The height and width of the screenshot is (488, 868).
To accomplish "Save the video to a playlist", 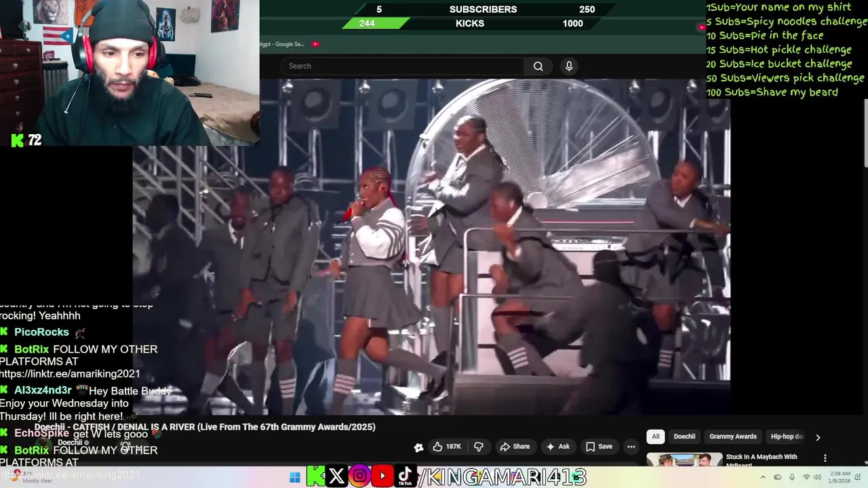I will [x=599, y=447].
